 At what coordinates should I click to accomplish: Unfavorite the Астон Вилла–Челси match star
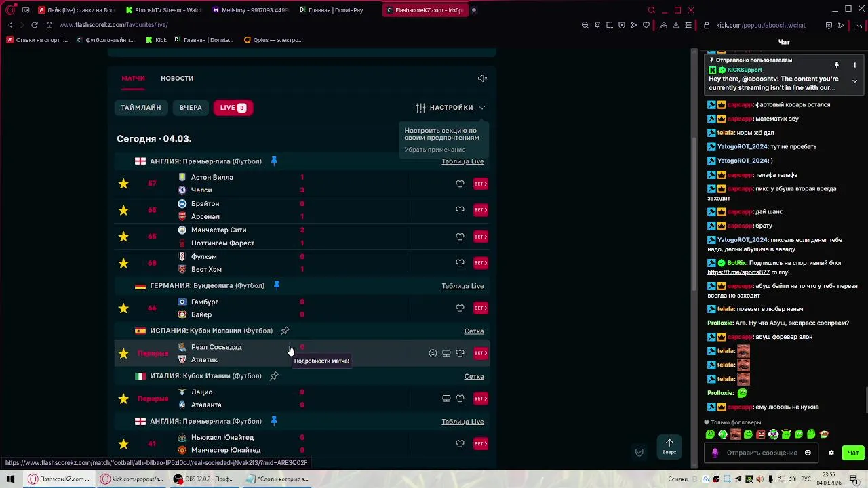coord(123,184)
